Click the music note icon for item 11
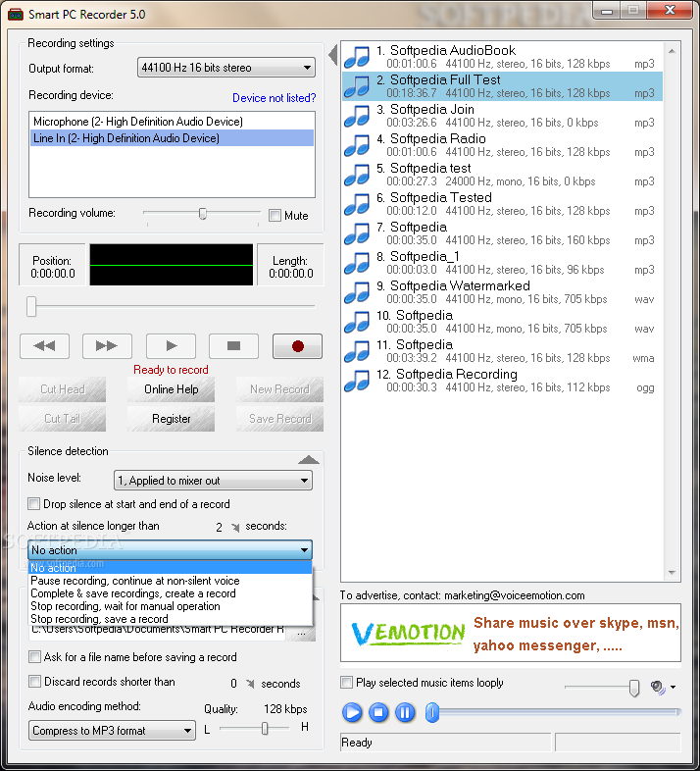 click(x=357, y=351)
